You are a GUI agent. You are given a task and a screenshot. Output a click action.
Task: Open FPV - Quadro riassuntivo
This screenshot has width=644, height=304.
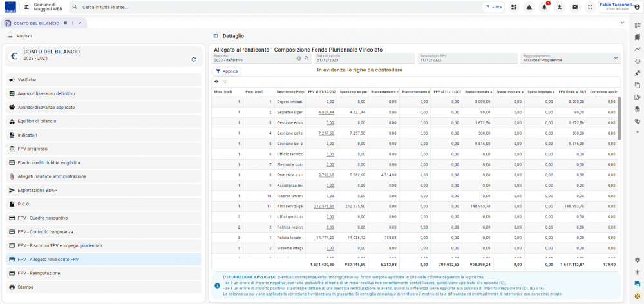pos(104,218)
